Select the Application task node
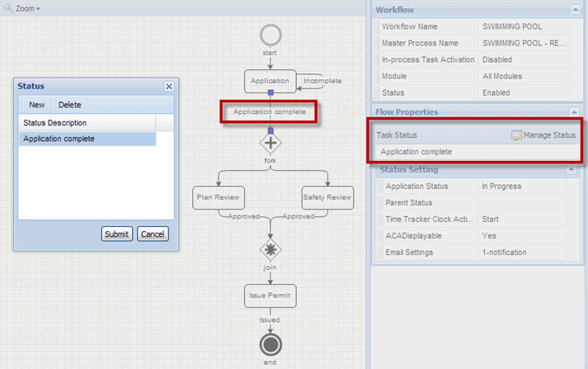 (x=270, y=81)
